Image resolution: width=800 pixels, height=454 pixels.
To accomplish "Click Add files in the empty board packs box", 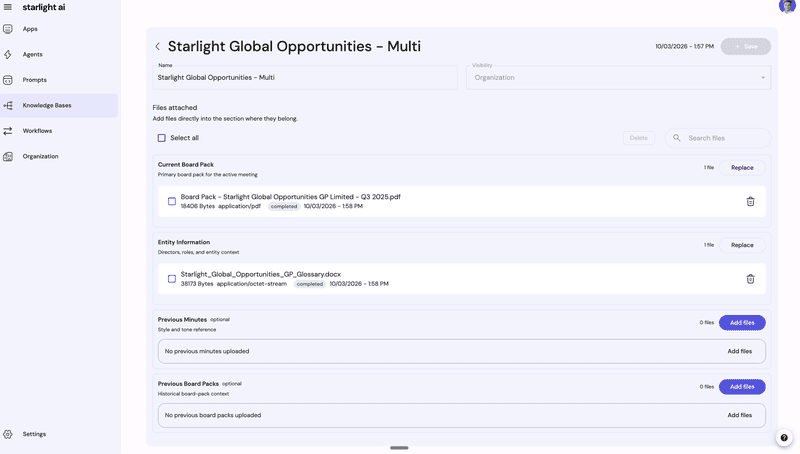I will click(x=739, y=415).
